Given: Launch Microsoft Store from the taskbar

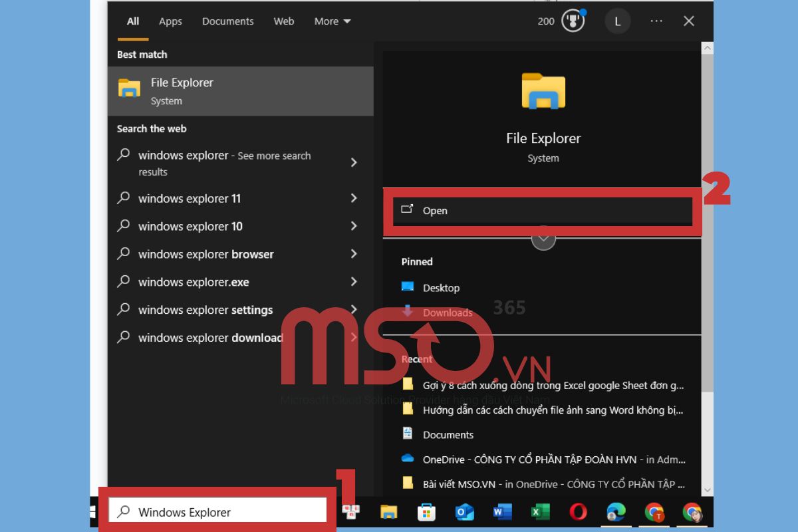Looking at the screenshot, I should (x=426, y=512).
